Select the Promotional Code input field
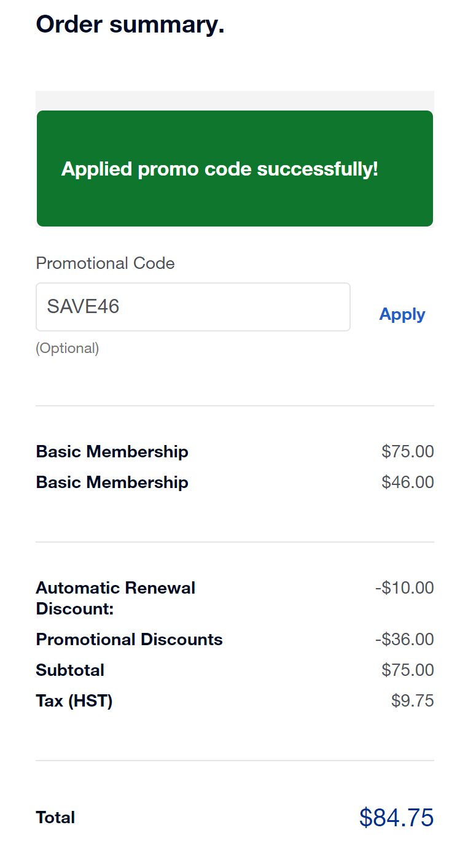This screenshot has height=868, width=468. coord(193,306)
